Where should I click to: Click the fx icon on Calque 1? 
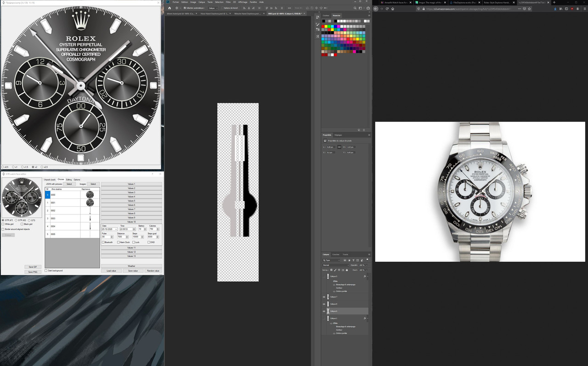click(x=364, y=318)
